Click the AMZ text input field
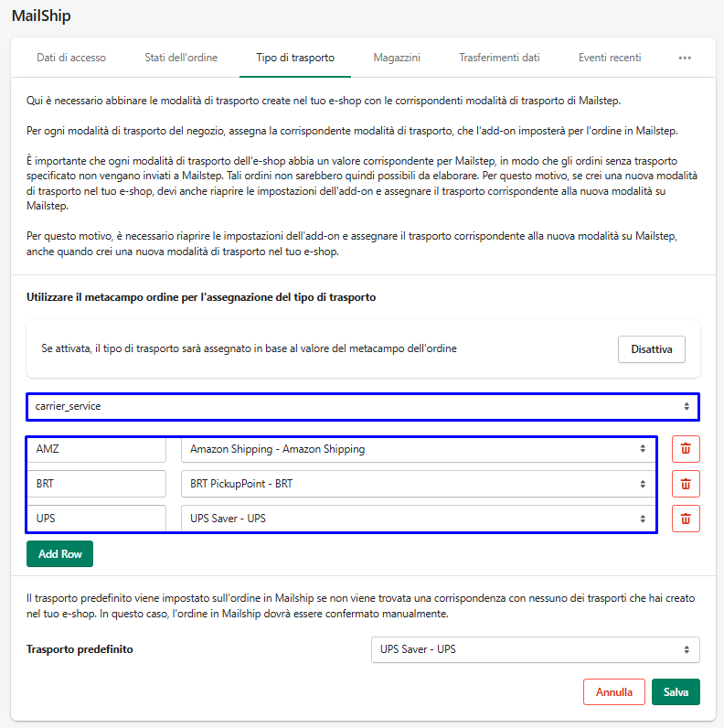Image resolution: width=724 pixels, height=728 pixels. coord(96,449)
